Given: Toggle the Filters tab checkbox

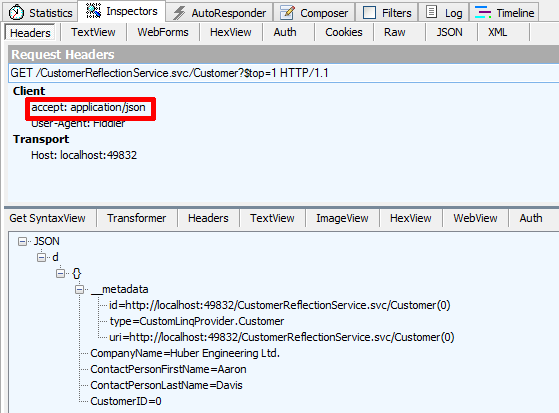Looking at the screenshot, I should (x=369, y=13).
